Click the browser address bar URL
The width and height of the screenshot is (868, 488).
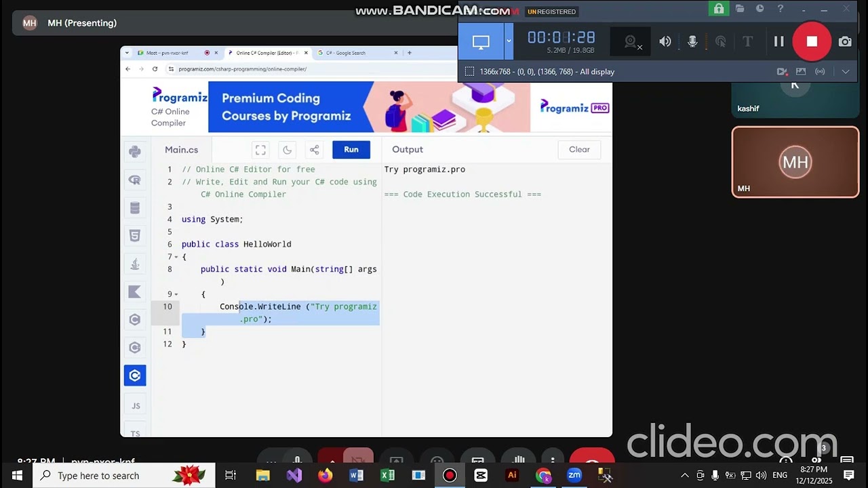pyautogui.click(x=243, y=69)
